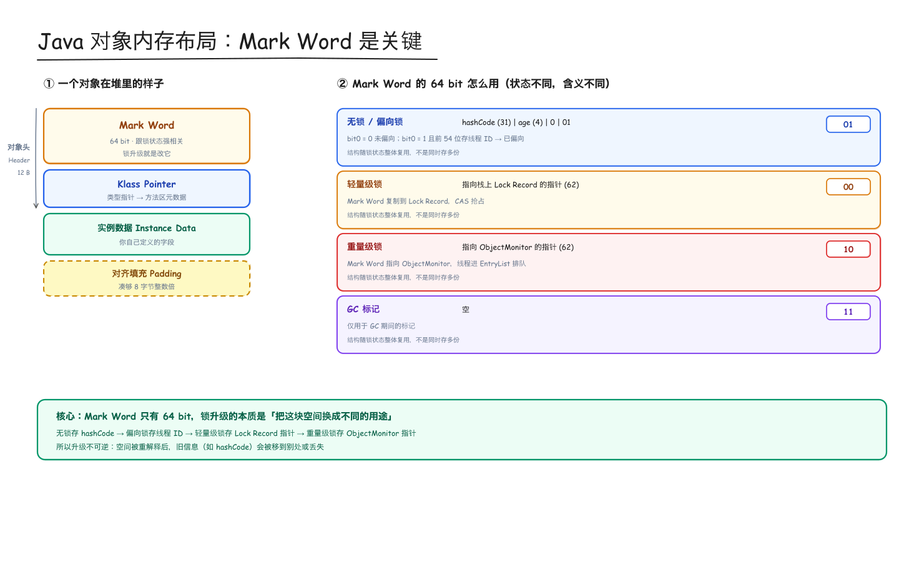
Task: Click the 对象头 label
Action: coord(19,147)
